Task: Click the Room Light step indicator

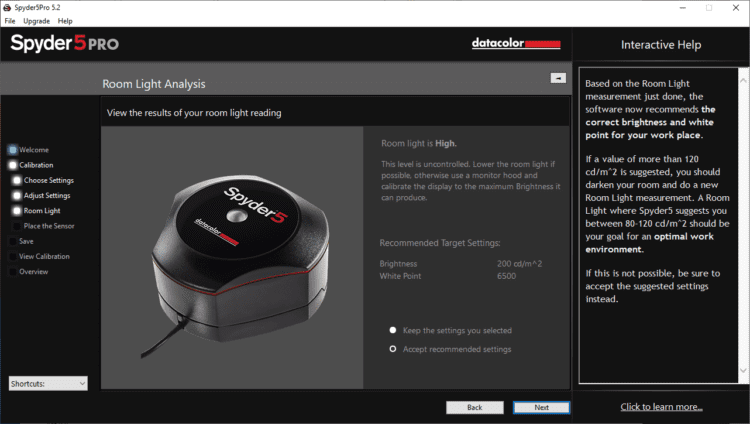Action: (x=17, y=211)
